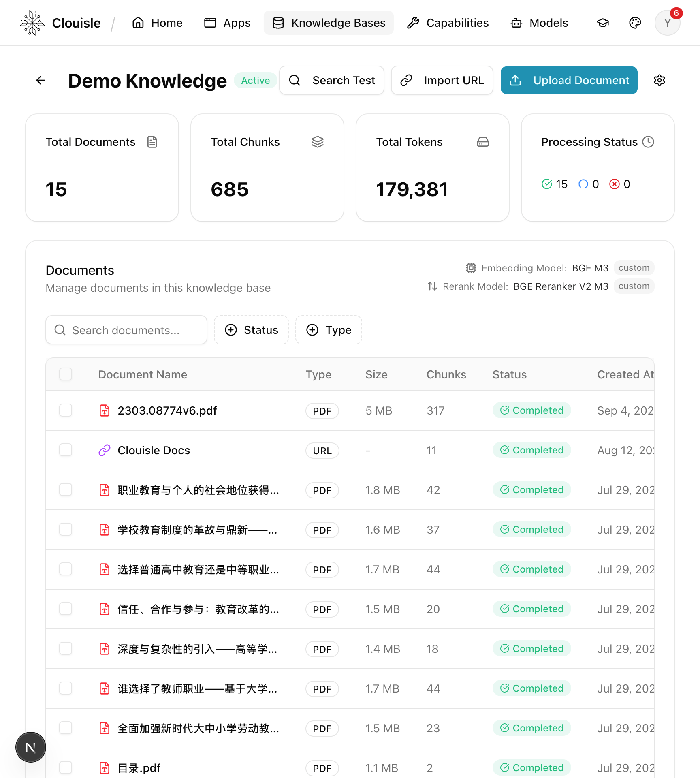
Task: Open the Y user avatar menu
Action: point(668,23)
